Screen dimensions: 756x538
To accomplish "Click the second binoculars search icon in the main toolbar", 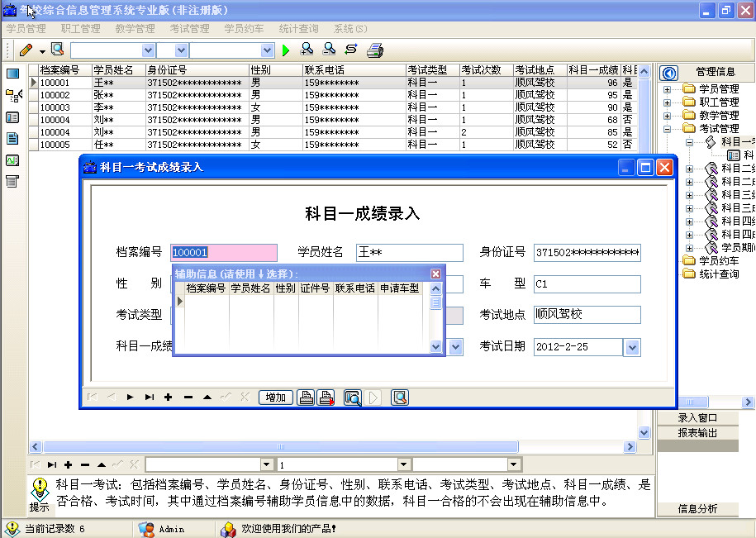I will click(330, 50).
